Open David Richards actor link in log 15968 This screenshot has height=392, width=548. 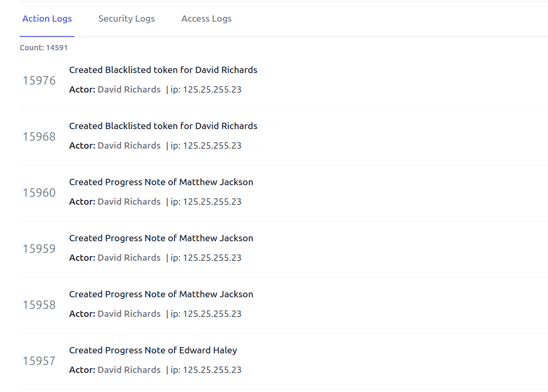[129, 145]
